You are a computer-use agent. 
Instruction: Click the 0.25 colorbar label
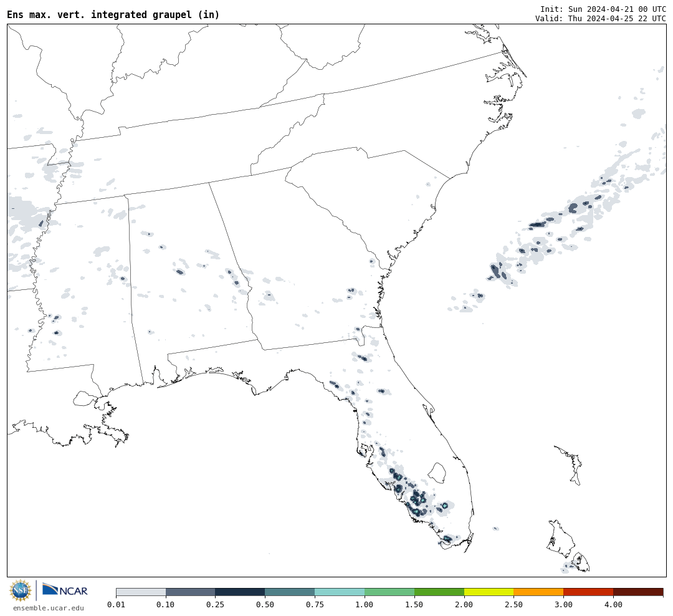[216, 604]
